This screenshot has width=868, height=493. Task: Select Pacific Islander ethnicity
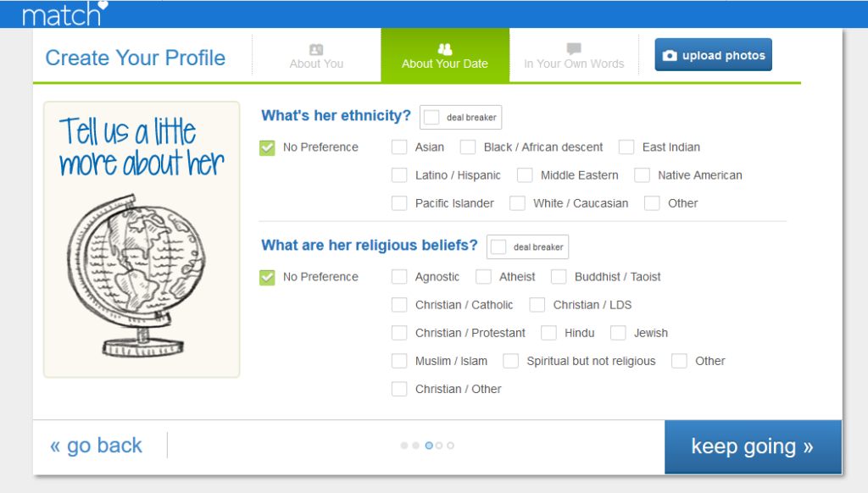point(398,203)
